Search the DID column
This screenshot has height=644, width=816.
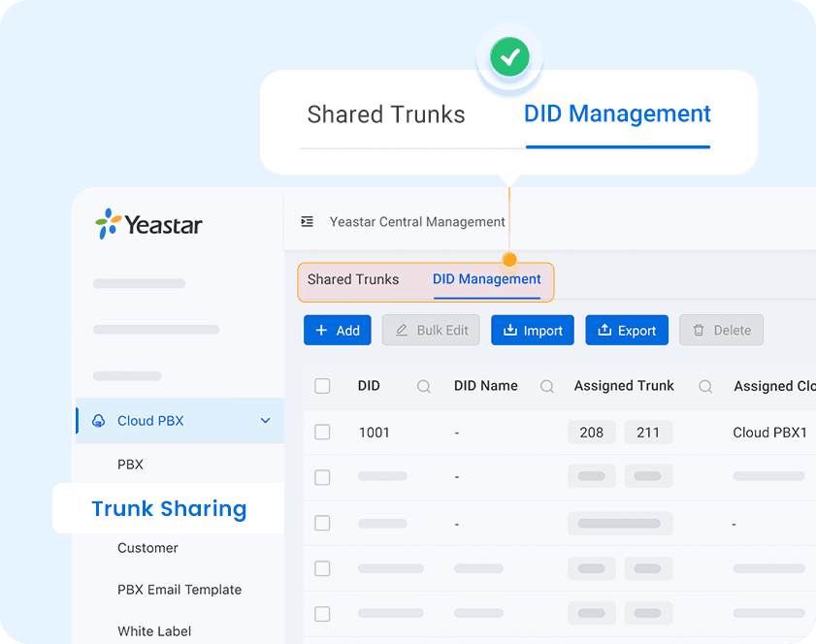[x=424, y=386]
